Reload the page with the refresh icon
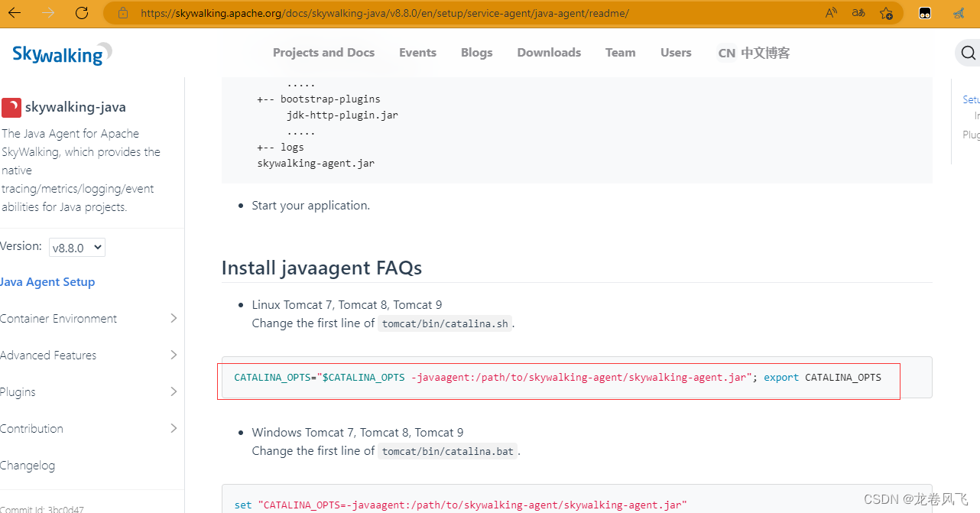This screenshot has width=980, height=513. pos(82,13)
